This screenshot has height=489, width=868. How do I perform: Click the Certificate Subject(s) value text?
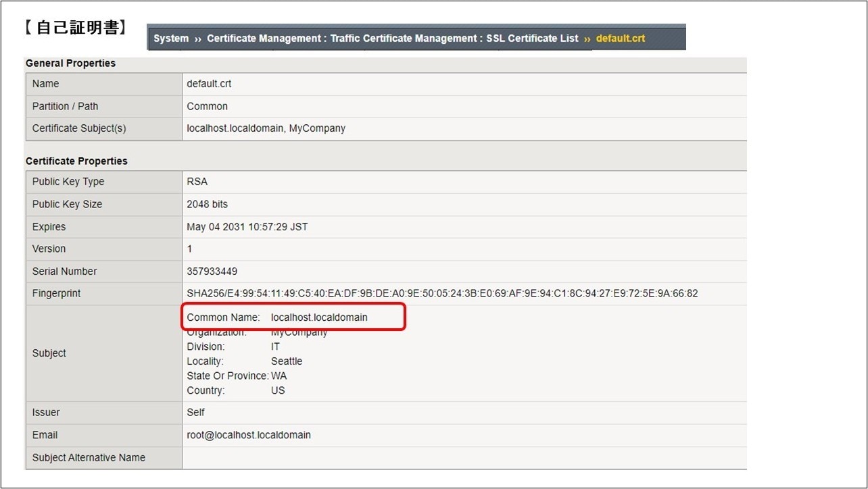tap(266, 128)
